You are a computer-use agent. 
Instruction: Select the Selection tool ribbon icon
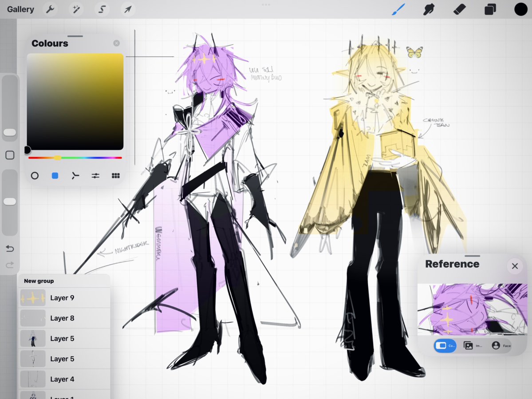(x=102, y=9)
